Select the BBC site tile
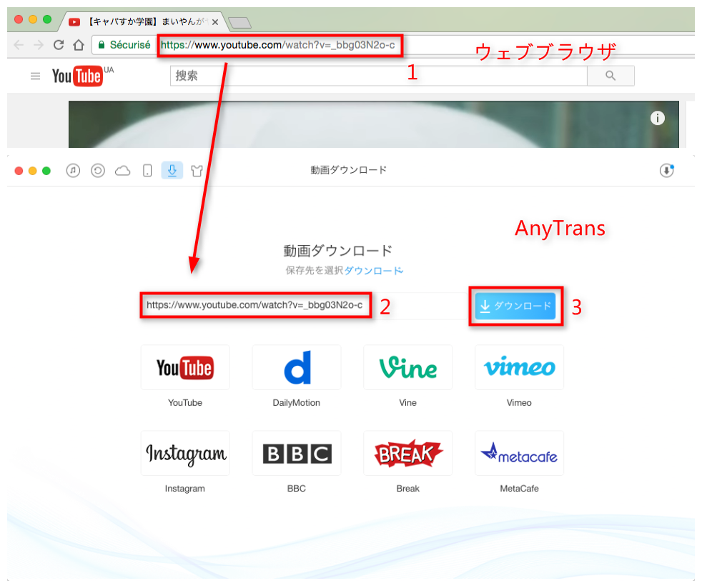This screenshot has height=588, width=702. coord(297,453)
